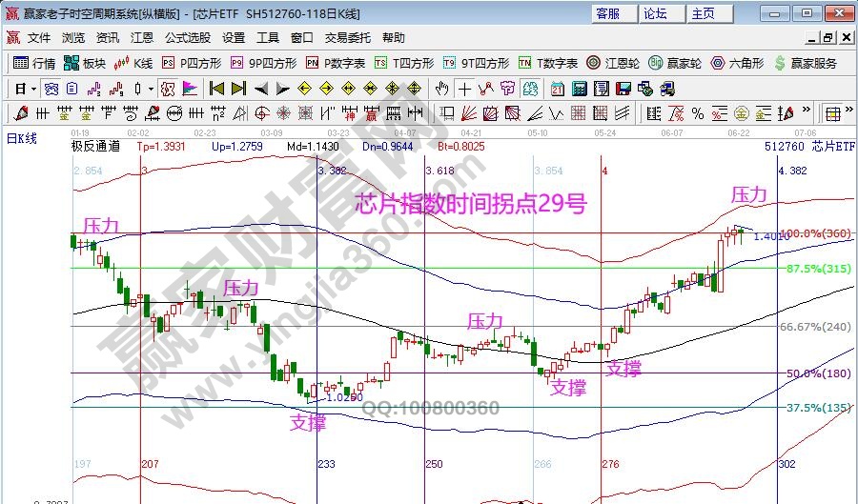Open the calendar icon in toolbar
This screenshot has width=858, height=504.
click(558, 89)
